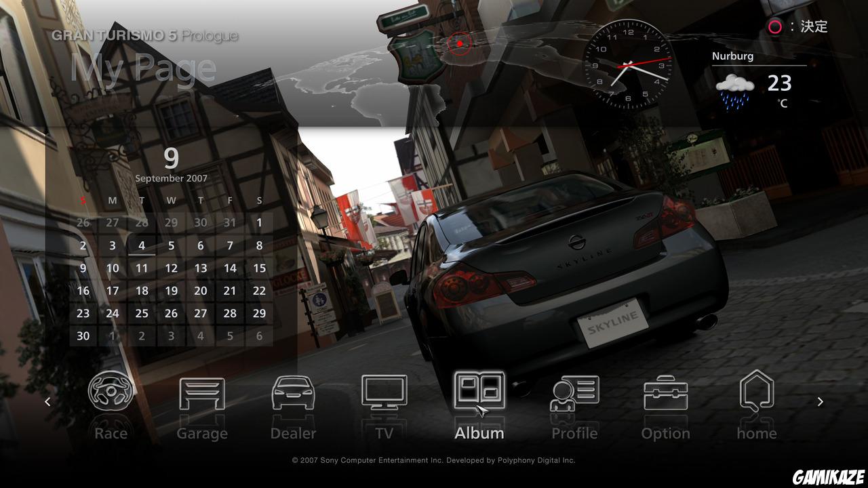Screen dimensions: 868x488
Task: Click the analog clock widget
Action: [628, 64]
